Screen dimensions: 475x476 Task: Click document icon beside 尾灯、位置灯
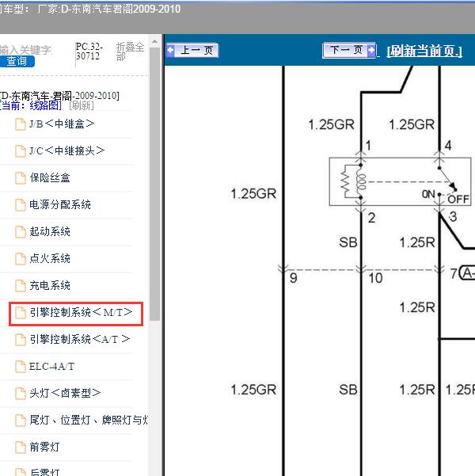[21, 421]
